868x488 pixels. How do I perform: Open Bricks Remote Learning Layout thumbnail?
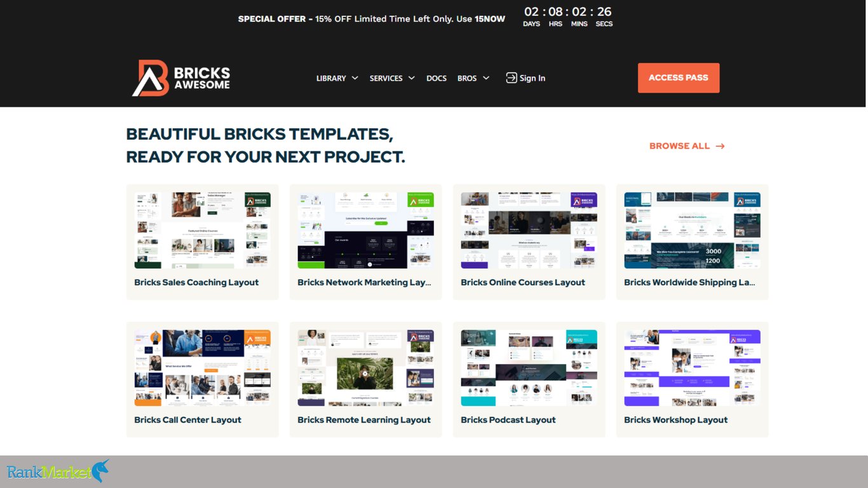tap(366, 368)
